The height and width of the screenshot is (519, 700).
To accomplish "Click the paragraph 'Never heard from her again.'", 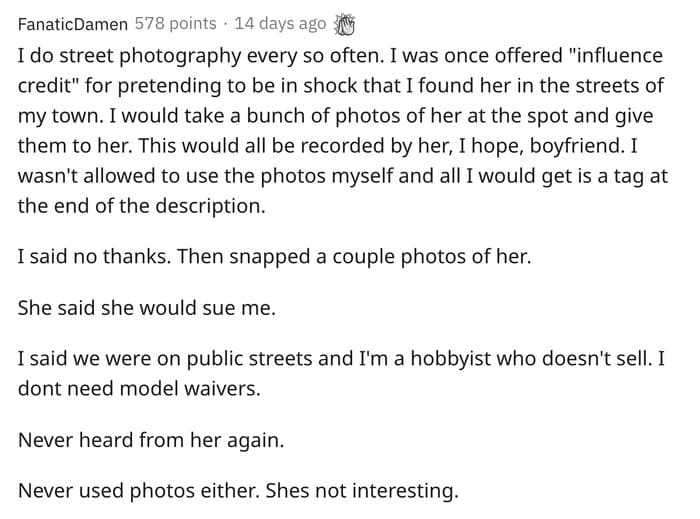I will [x=151, y=440].
